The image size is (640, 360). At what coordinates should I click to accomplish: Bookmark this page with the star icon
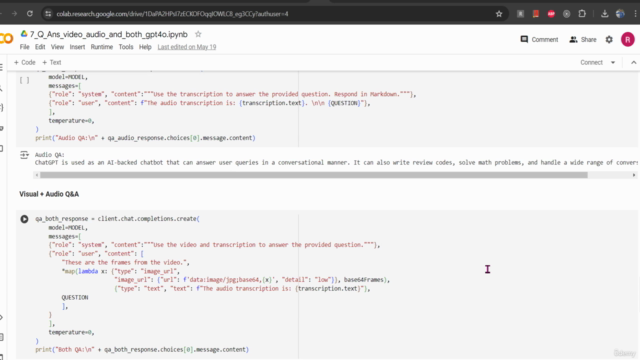(x=499, y=14)
